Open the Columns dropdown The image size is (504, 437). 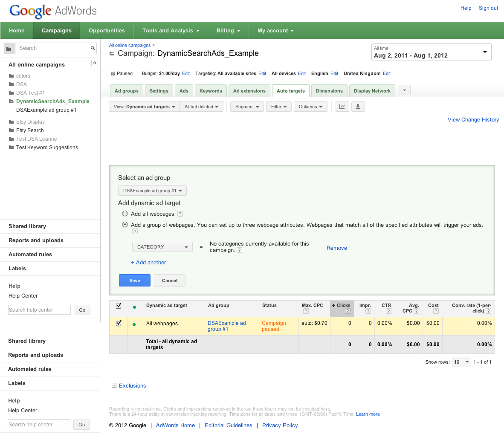(x=310, y=107)
